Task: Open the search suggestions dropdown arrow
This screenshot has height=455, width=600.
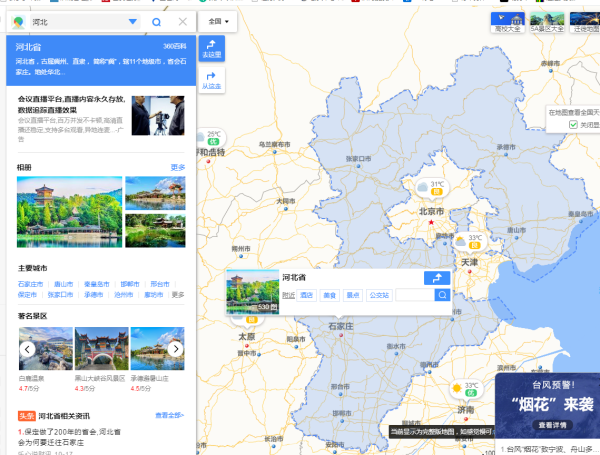Action: (x=133, y=21)
